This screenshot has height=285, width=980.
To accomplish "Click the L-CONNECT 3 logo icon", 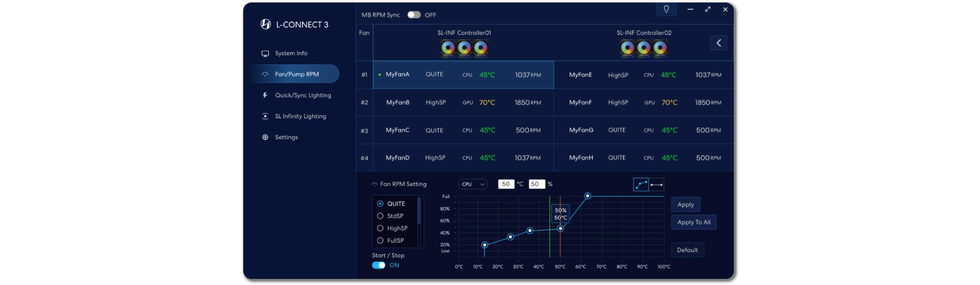I will coord(266,25).
